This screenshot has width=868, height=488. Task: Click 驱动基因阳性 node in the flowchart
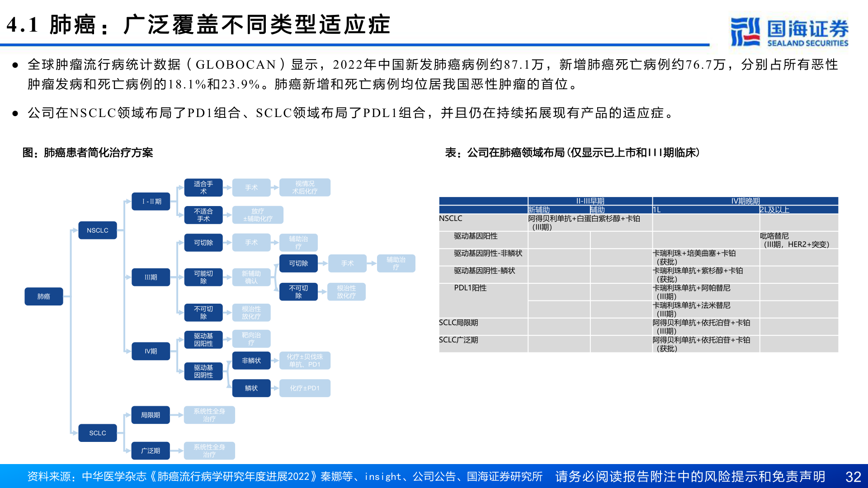(203, 340)
